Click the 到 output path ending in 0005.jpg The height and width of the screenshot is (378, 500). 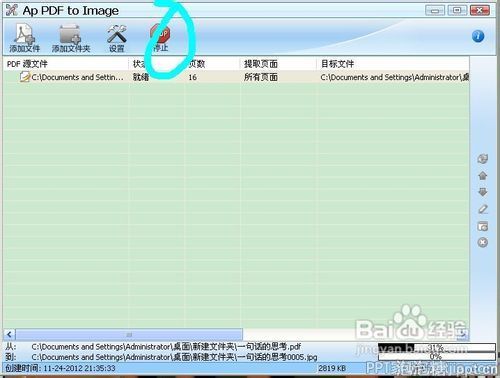coord(174,357)
